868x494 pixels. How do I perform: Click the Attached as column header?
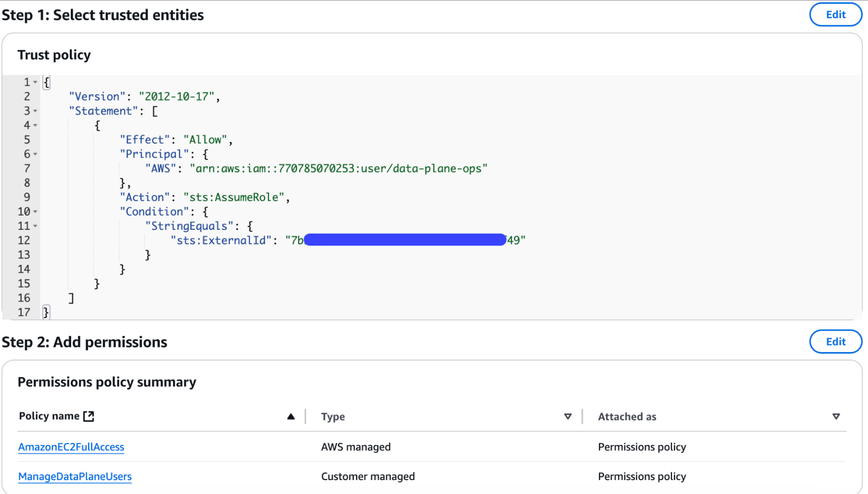click(x=627, y=416)
